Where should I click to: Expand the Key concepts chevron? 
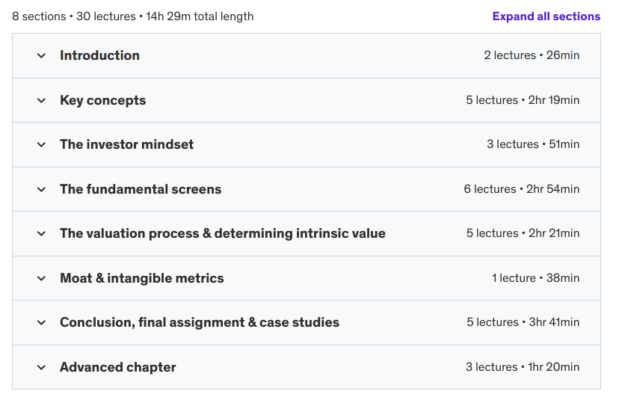[x=41, y=100]
